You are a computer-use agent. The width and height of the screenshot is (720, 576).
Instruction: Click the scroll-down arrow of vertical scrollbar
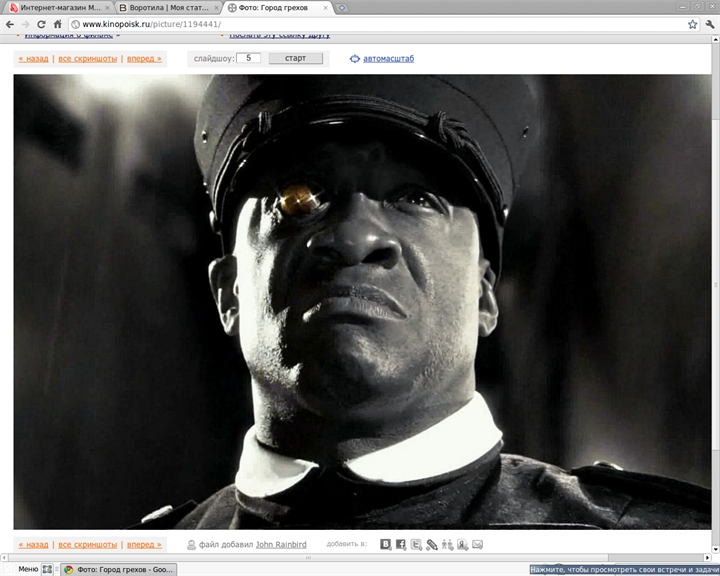coord(715,549)
